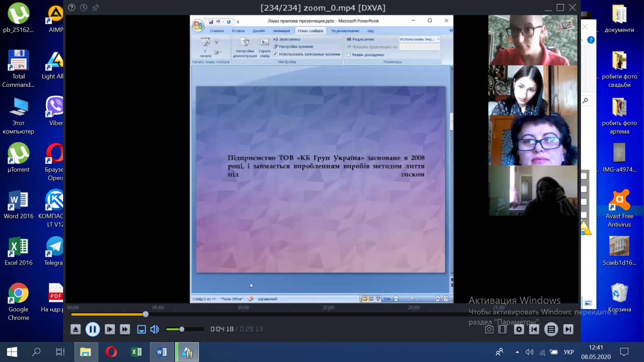Open the filmstrip video options icon
644x362 pixels.
click(x=502, y=329)
